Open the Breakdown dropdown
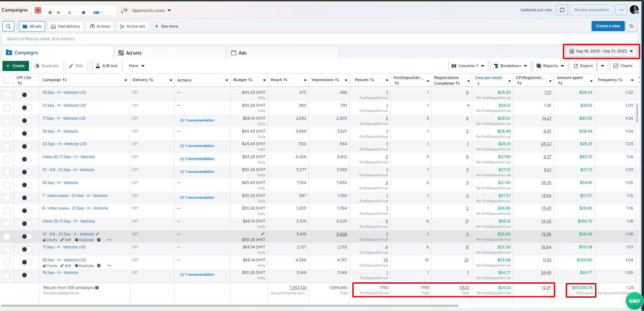 510,66
